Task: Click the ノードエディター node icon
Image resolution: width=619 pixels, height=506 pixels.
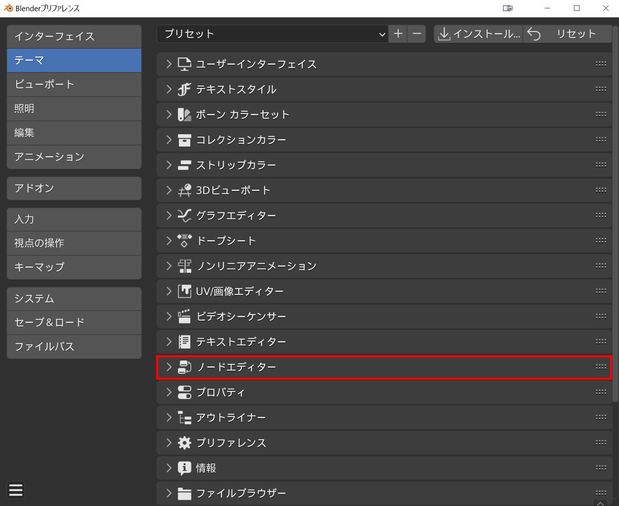Action: [x=184, y=367]
